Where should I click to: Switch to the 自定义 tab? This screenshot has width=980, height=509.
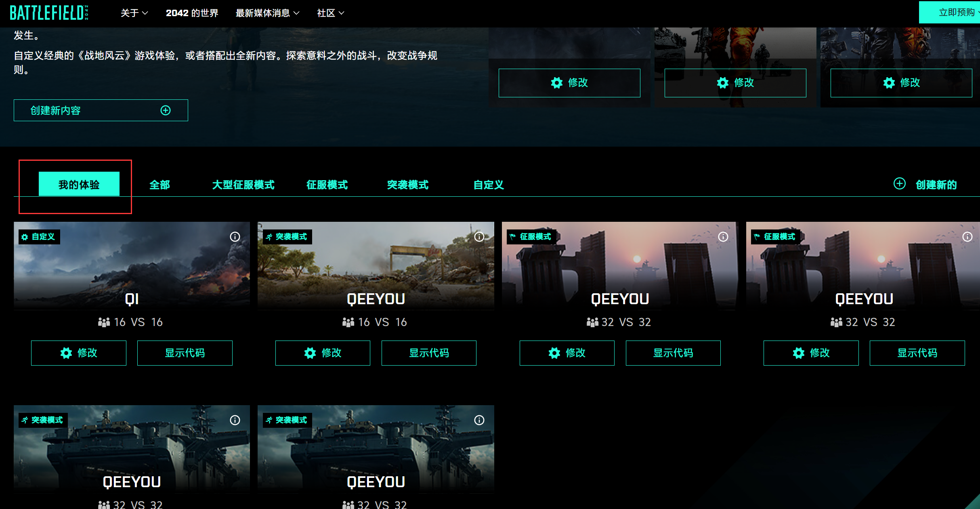tap(489, 185)
